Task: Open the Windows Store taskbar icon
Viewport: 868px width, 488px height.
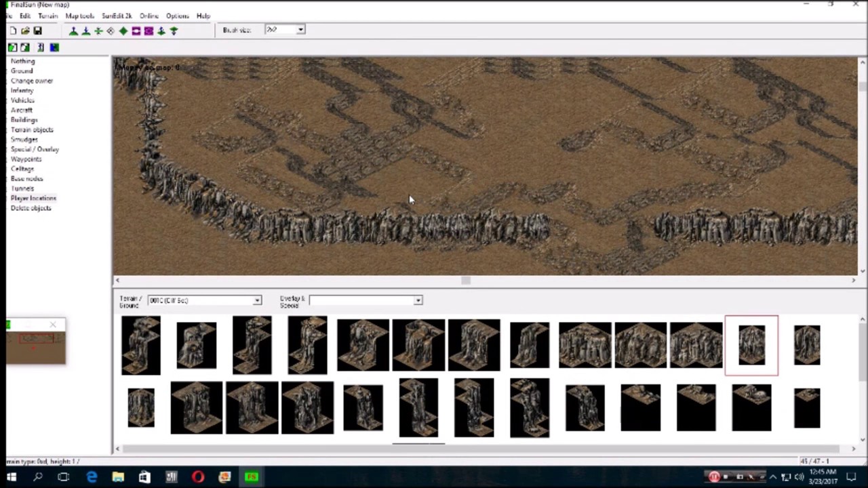Action: click(144, 477)
